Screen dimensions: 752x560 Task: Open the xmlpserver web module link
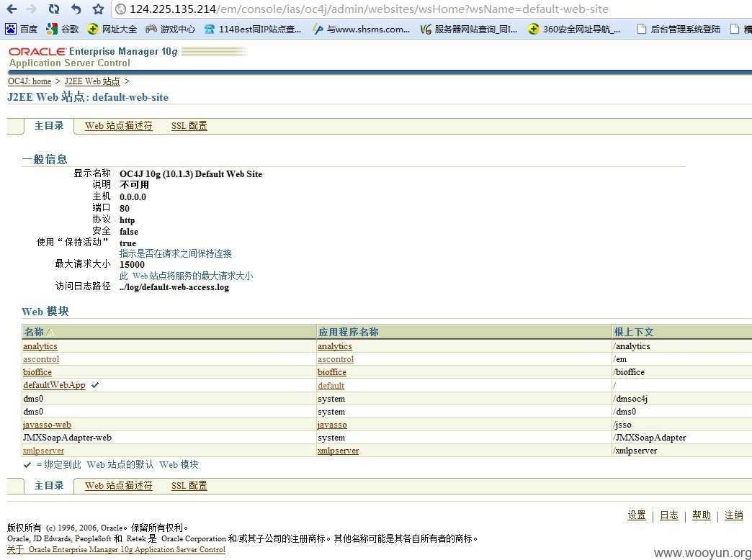coord(43,451)
